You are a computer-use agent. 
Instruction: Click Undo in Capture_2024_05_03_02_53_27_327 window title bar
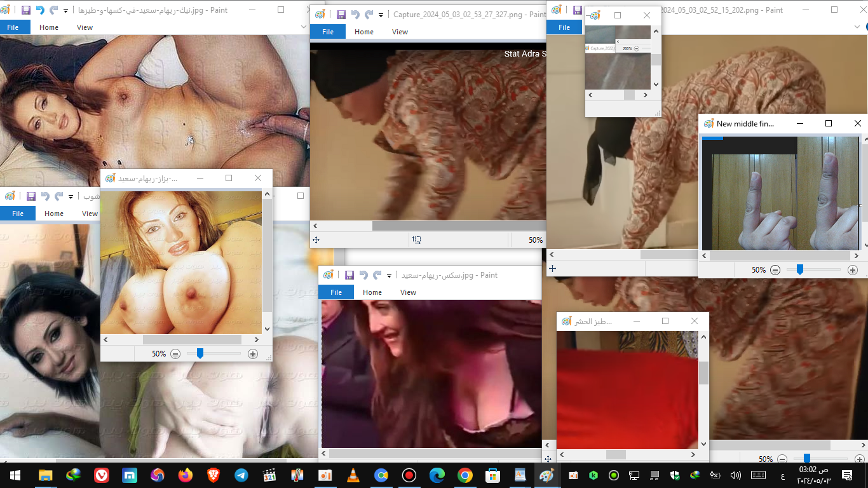pos(355,15)
